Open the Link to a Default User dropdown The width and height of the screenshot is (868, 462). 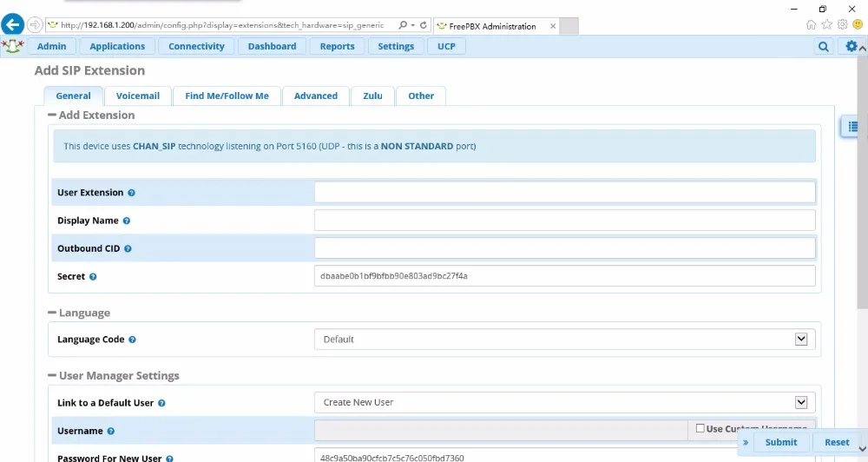(x=564, y=402)
